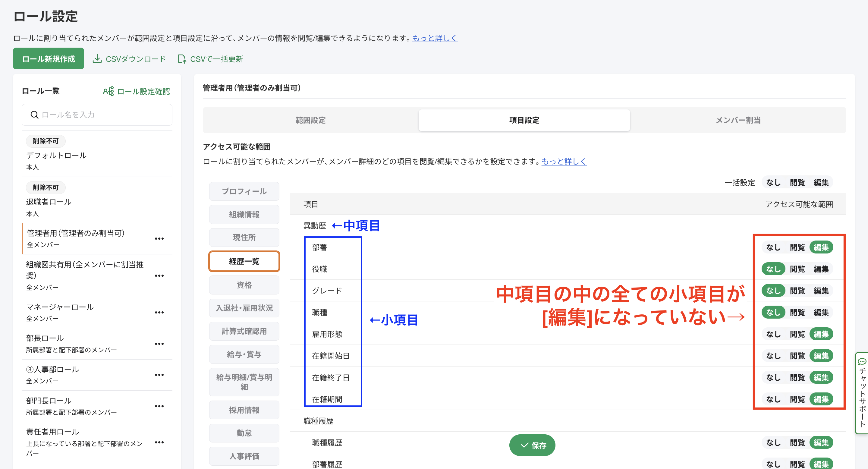Open the もっと詳しく link at top
Screen dimensions: 868x469
click(435, 38)
